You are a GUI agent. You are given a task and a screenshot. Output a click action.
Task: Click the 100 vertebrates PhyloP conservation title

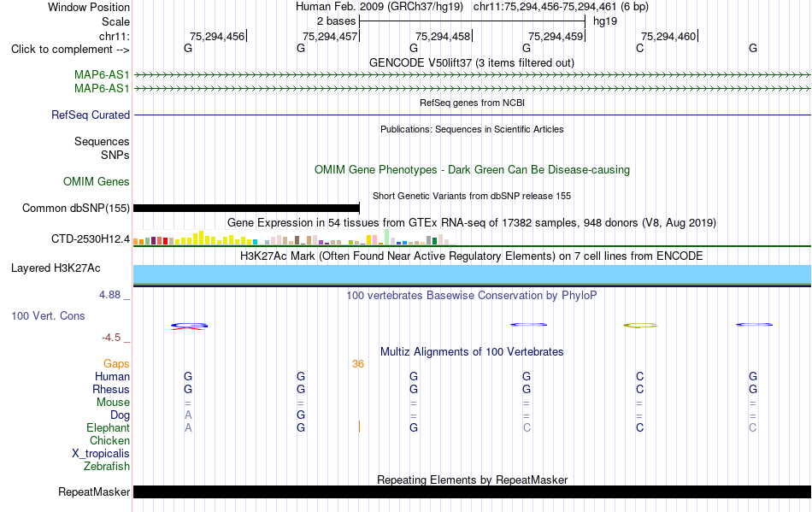[x=472, y=295]
